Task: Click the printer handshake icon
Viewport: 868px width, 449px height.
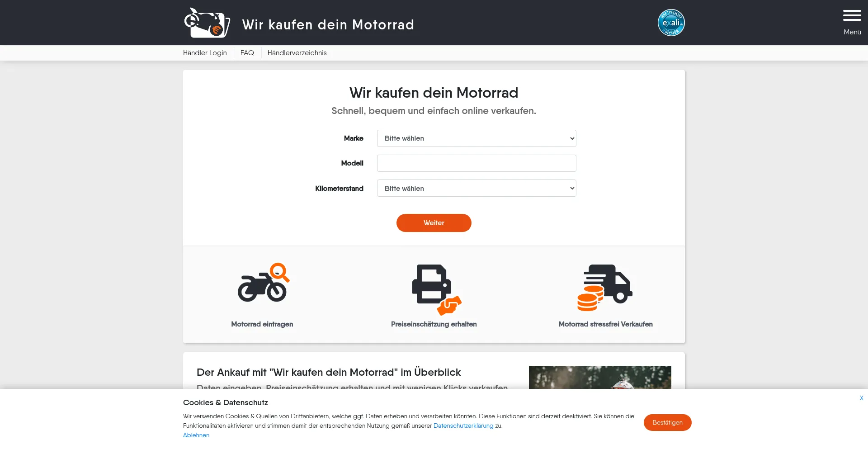Action: 436,290
